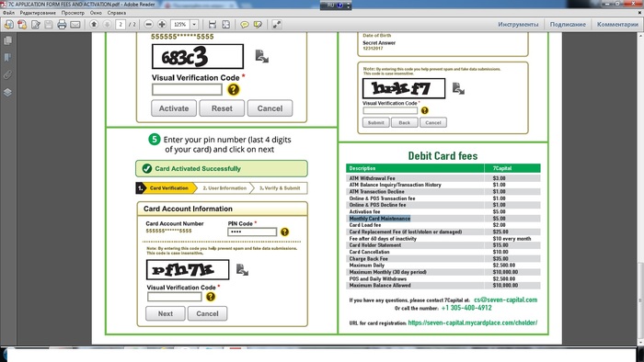Click the RU language bar indicator

pos(330,5)
